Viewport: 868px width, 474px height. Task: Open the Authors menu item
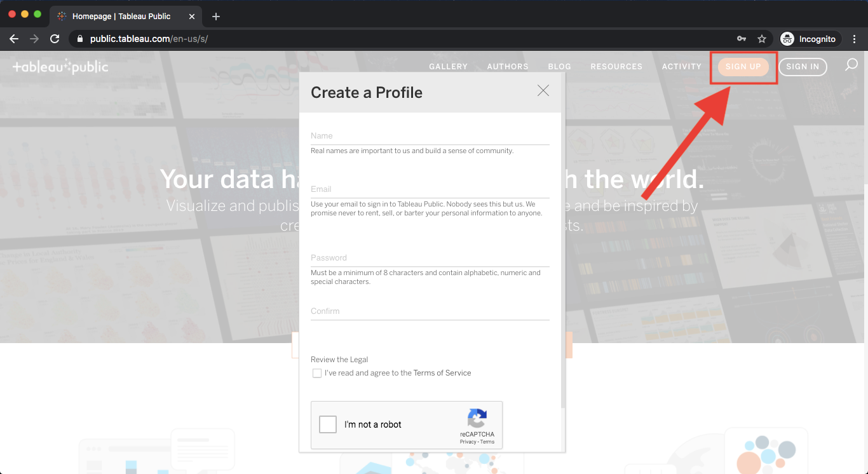pyautogui.click(x=508, y=67)
